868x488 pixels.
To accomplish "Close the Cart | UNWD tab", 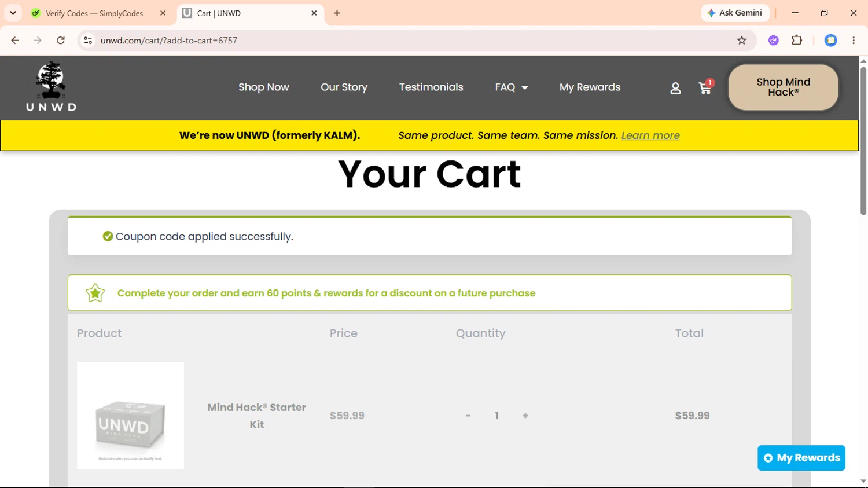I will 314,13.
